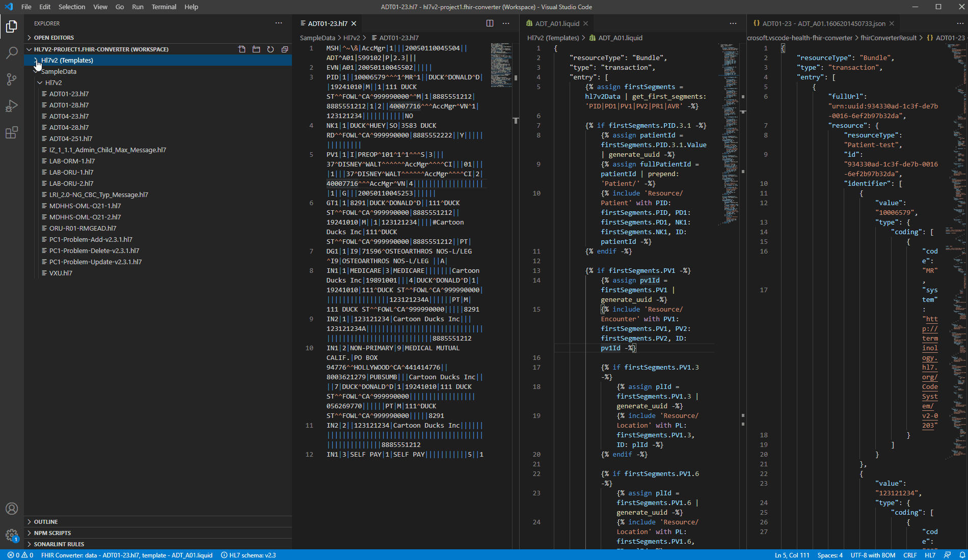This screenshot has width=968, height=560.
Task: Open Run and Debug view
Action: 12,106
